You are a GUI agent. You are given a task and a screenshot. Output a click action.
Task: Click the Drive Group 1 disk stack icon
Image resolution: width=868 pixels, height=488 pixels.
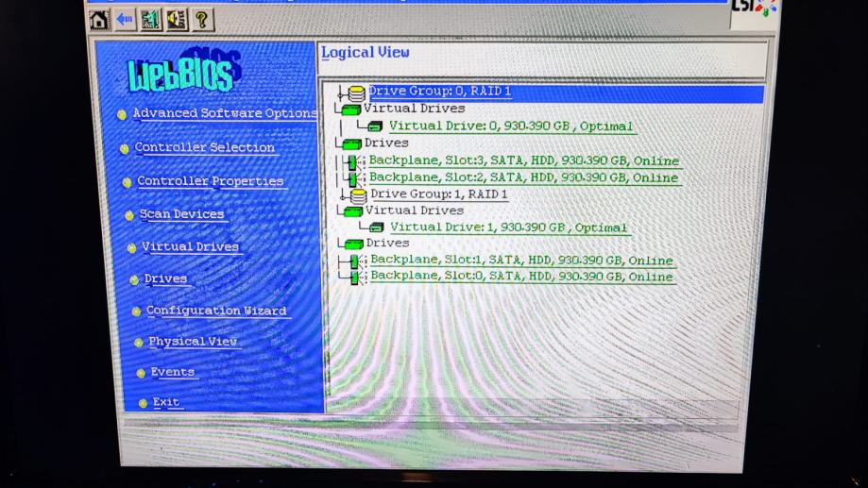pyautogui.click(x=359, y=195)
